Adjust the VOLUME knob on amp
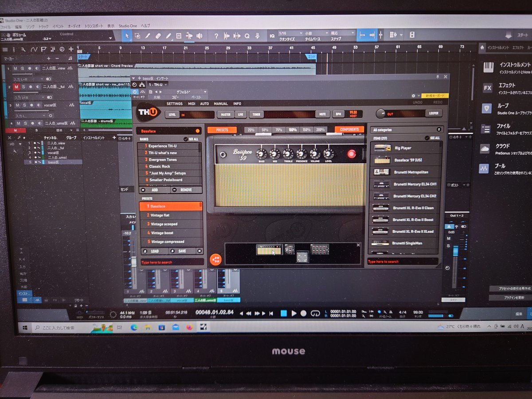This screenshot has height=399, width=532. click(315, 154)
